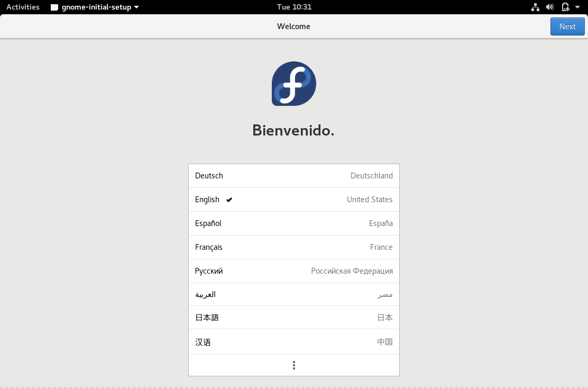588x388 pixels.
Task: Click the volume icon in the top bar
Action: point(549,7)
